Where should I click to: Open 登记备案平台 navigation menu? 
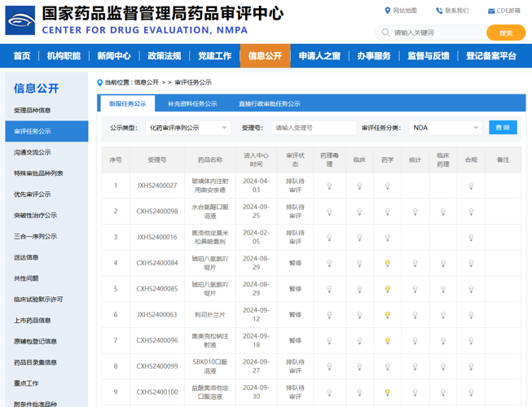tap(491, 56)
